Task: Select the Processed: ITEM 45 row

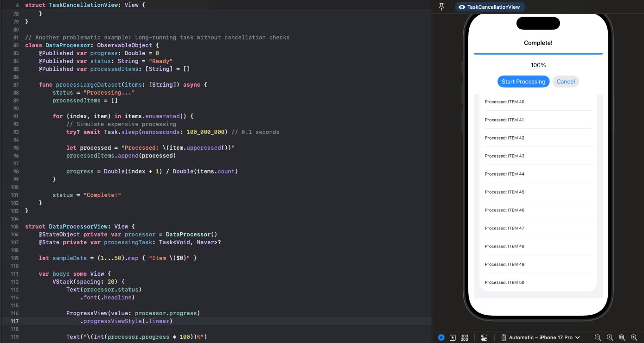Action: point(538,192)
